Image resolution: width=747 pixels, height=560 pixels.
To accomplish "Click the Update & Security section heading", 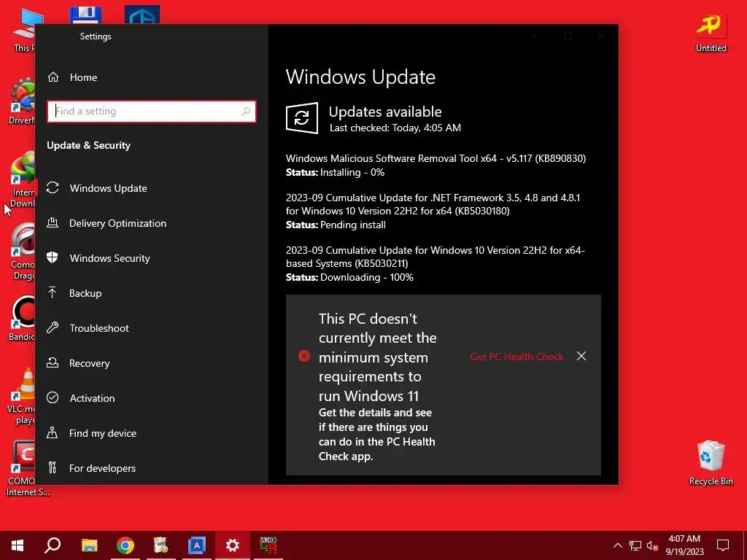I will tap(88, 145).
